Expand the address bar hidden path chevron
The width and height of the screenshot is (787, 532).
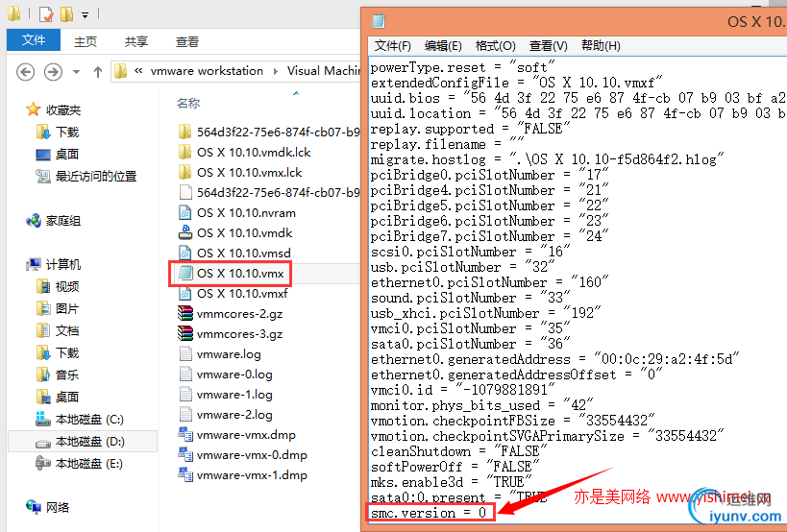click(x=138, y=71)
